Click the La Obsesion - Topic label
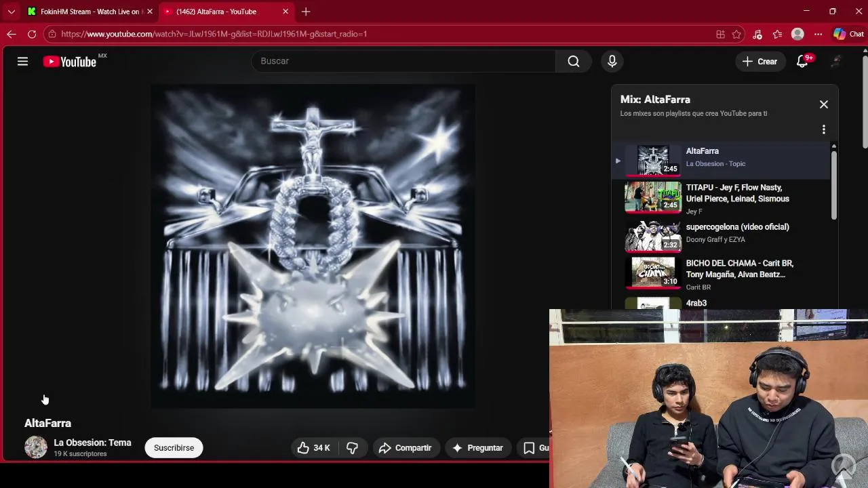Viewport: 868px width, 488px height. pos(715,164)
